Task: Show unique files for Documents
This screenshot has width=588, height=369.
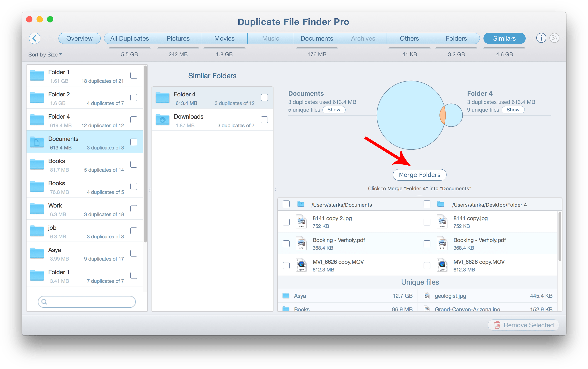Action: [334, 110]
